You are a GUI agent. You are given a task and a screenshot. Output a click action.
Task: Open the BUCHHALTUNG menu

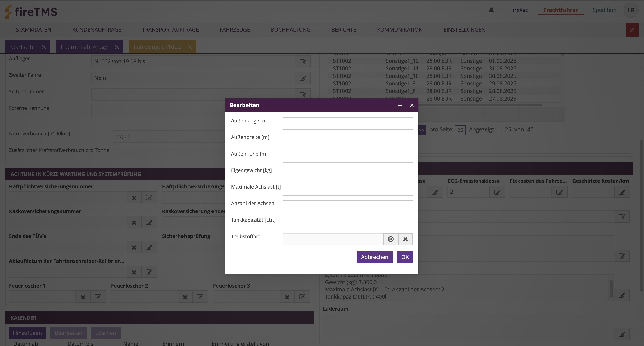(291, 30)
